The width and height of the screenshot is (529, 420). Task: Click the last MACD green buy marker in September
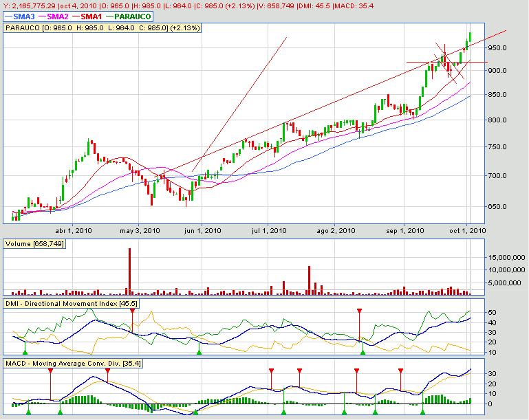(x=422, y=412)
